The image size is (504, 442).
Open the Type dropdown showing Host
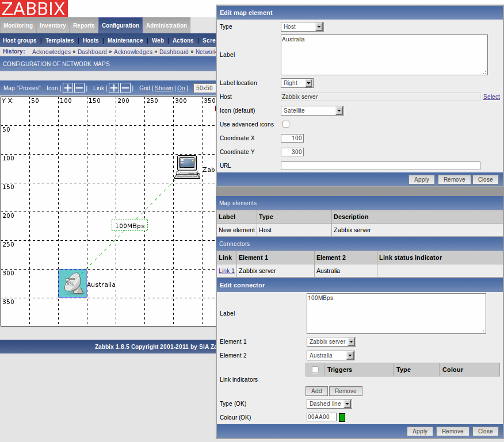[x=302, y=26]
